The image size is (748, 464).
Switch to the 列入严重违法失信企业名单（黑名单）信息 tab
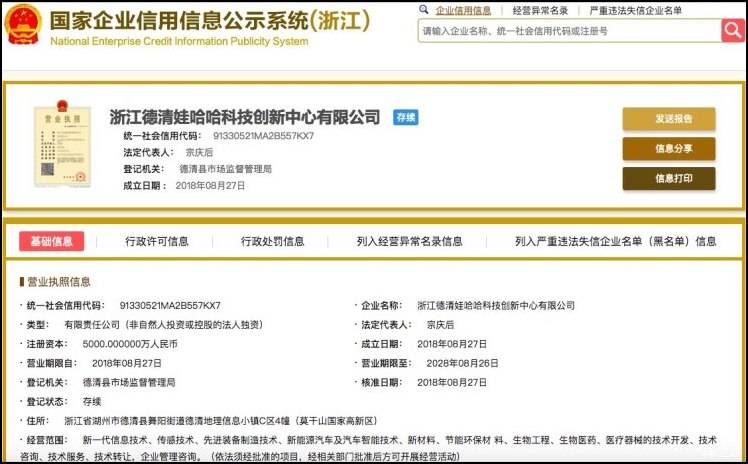[615, 241]
